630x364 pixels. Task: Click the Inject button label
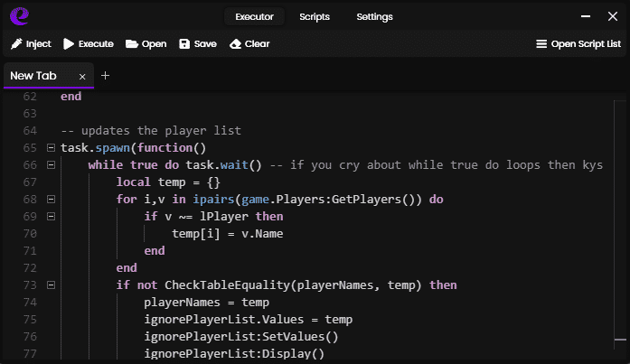[39, 43]
